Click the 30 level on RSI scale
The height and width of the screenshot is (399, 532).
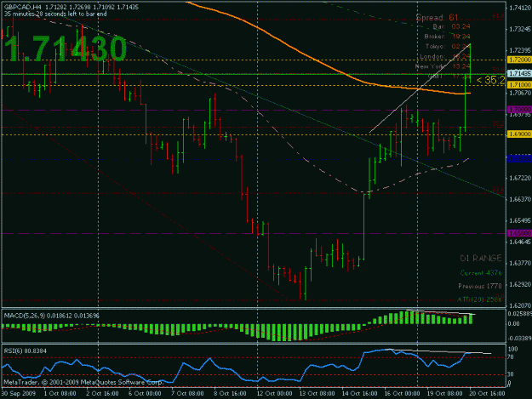[512, 374]
